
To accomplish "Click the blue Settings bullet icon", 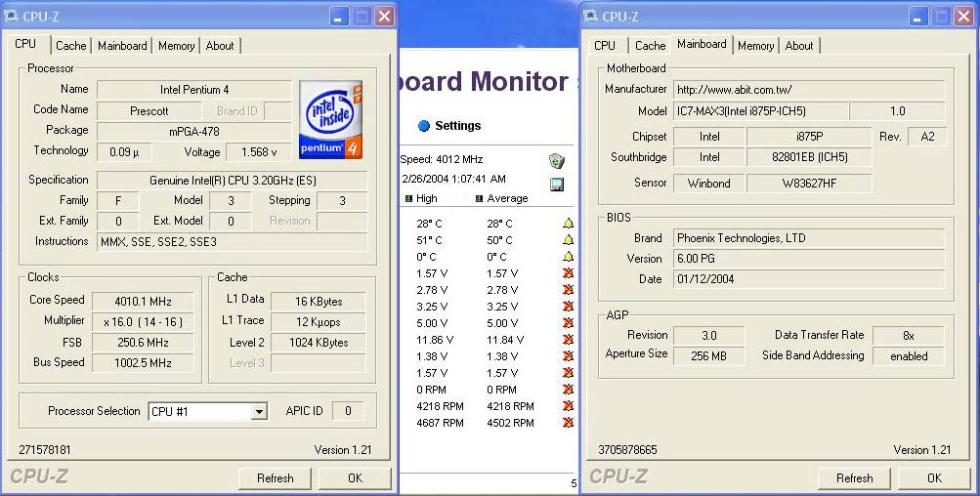I will [x=424, y=126].
